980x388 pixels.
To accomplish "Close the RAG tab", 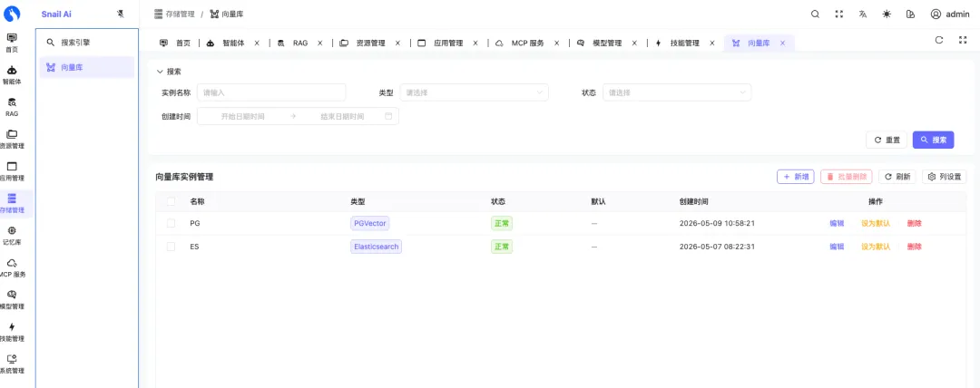I will coord(320,44).
